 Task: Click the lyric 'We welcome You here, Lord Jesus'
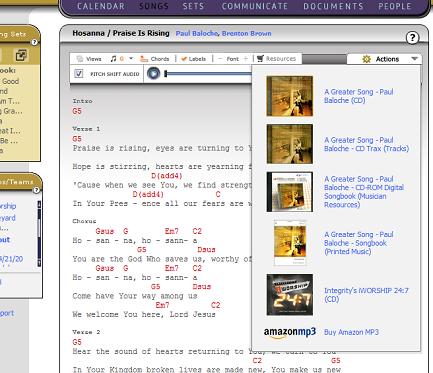coord(144,314)
